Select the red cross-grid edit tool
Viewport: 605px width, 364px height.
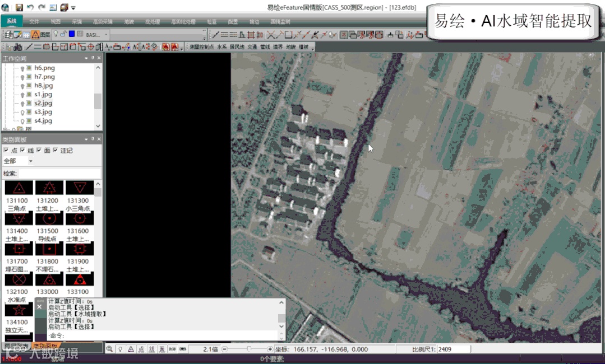tap(251, 35)
